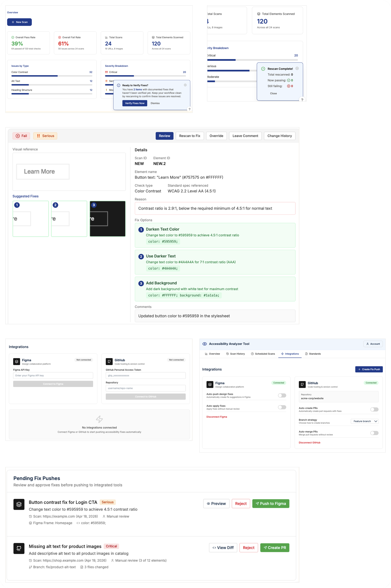Image resolution: width=391 pixels, height=588 pixels.
Task: Click the Verify Fixes Now button
Action: tap(135, 103)
